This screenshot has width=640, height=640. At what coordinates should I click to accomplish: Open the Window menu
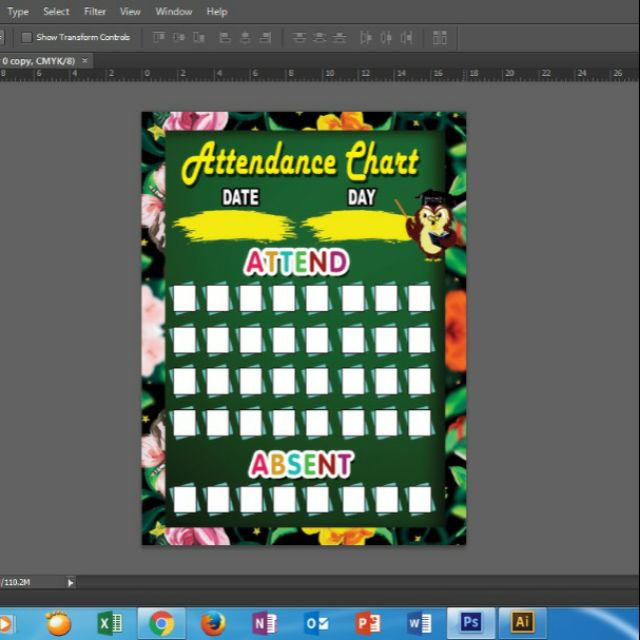tap(174, 12)
